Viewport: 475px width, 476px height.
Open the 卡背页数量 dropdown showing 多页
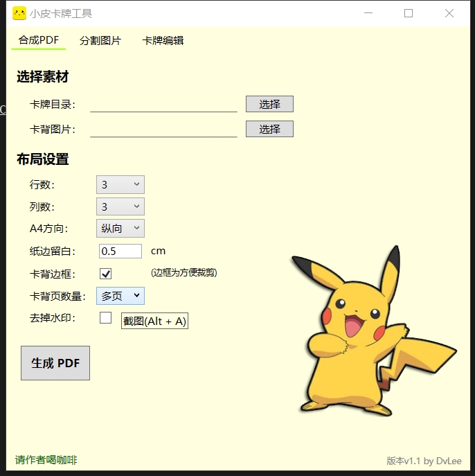[120, 296]
